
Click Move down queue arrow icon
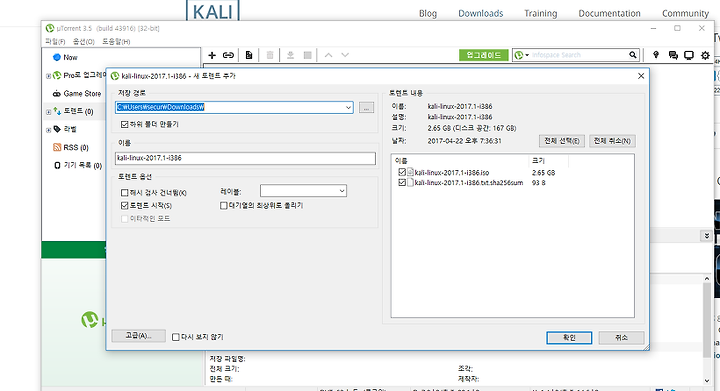(345, 55)
